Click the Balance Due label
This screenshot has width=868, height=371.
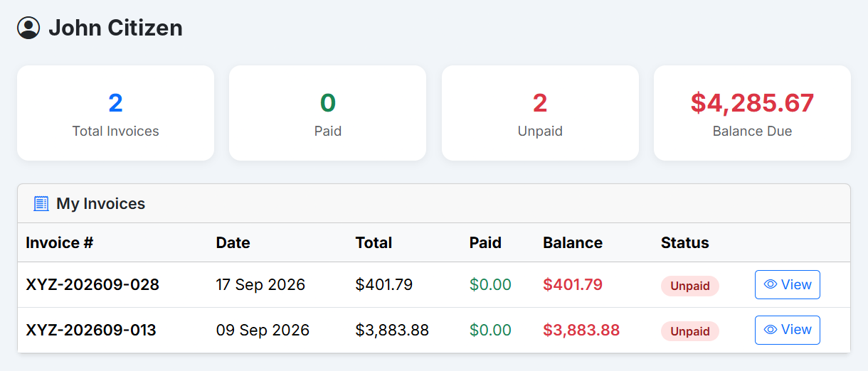tap(752, 131)
